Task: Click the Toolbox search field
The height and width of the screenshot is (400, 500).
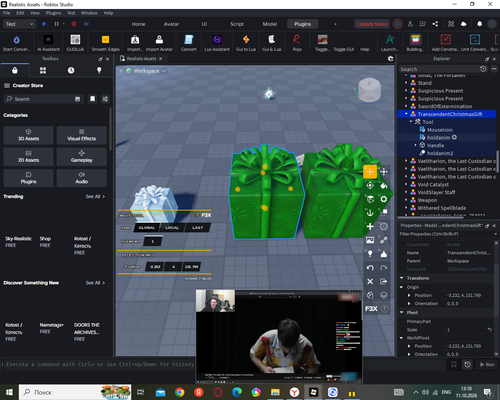Action: (x=43, y=99)
